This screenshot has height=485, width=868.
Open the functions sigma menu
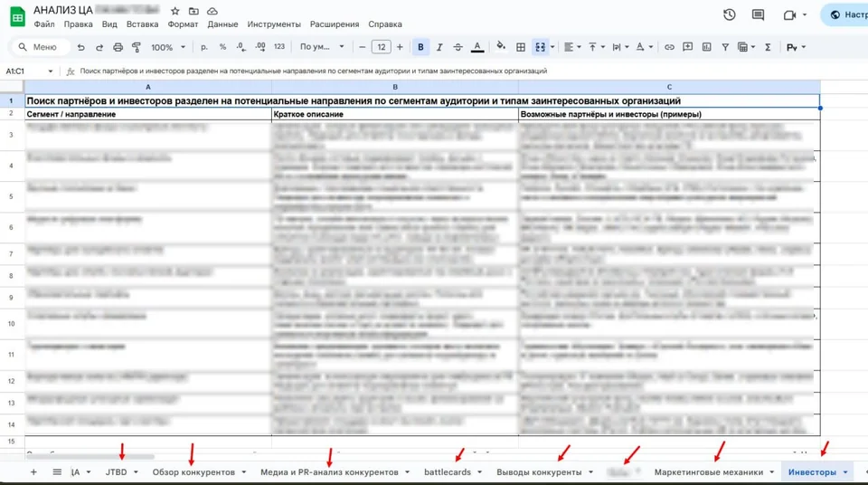click(768, 47)
